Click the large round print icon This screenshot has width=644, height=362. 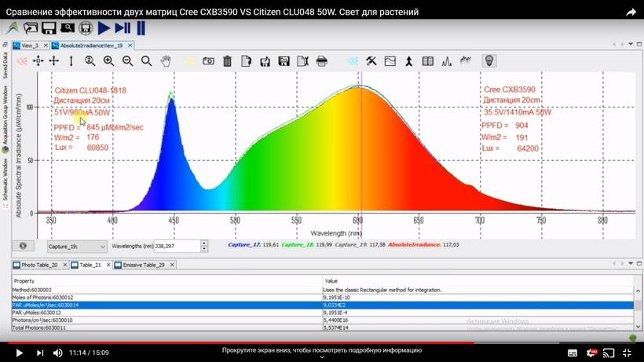[86, 28]
